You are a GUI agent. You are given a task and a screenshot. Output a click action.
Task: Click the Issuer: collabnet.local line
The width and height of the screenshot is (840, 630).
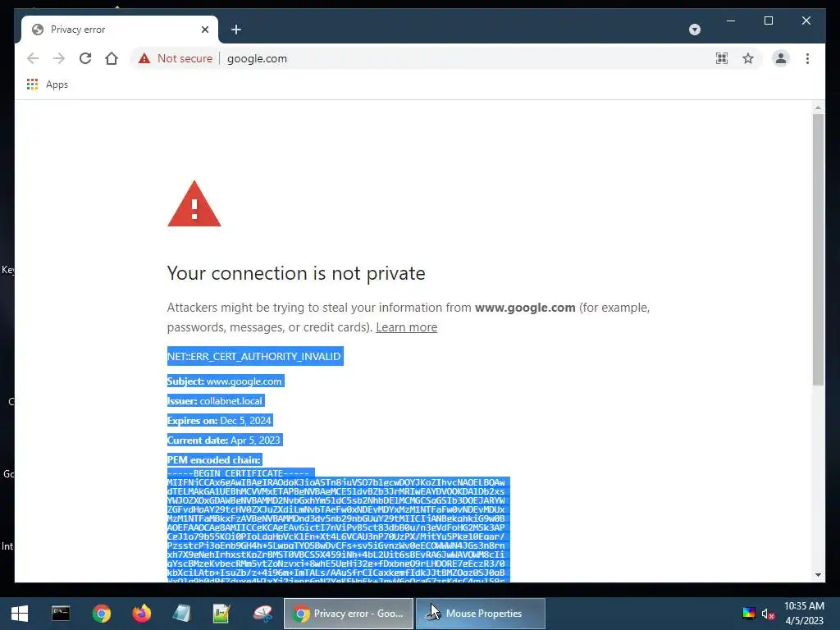216,400
